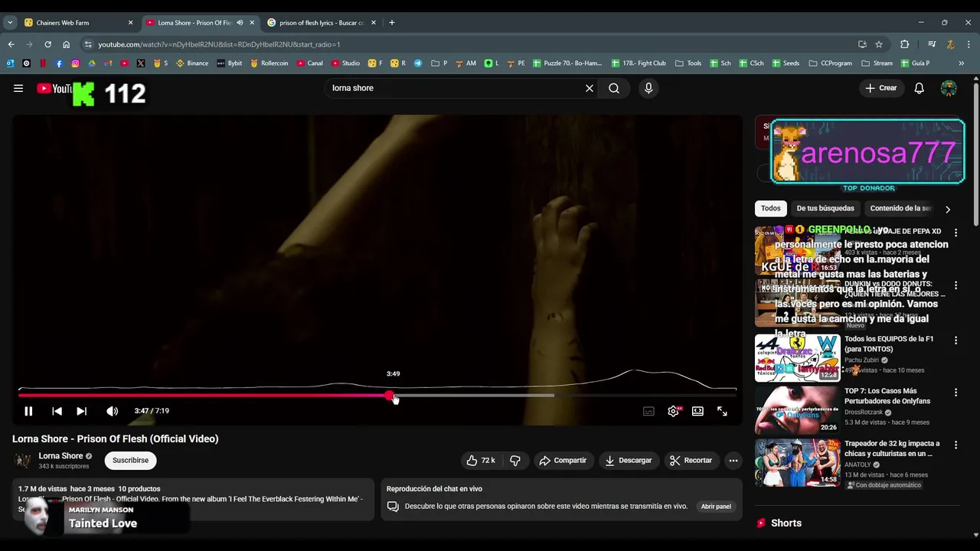The height and width of the screenshot is (551, 980).
Task: Click Abrir panel for live chat replay
Action: (716, 507)
